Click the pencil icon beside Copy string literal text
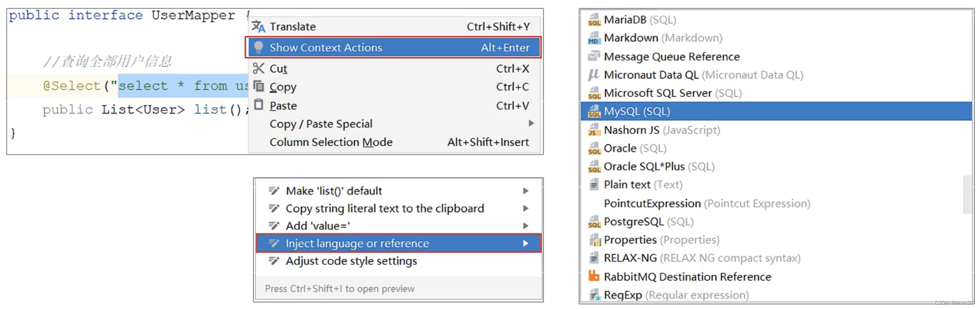This screenshot has width=980, height=309. point(274,208)
